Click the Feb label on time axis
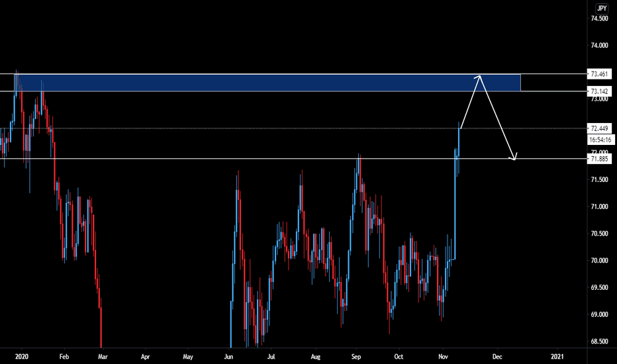 (64, 357)
